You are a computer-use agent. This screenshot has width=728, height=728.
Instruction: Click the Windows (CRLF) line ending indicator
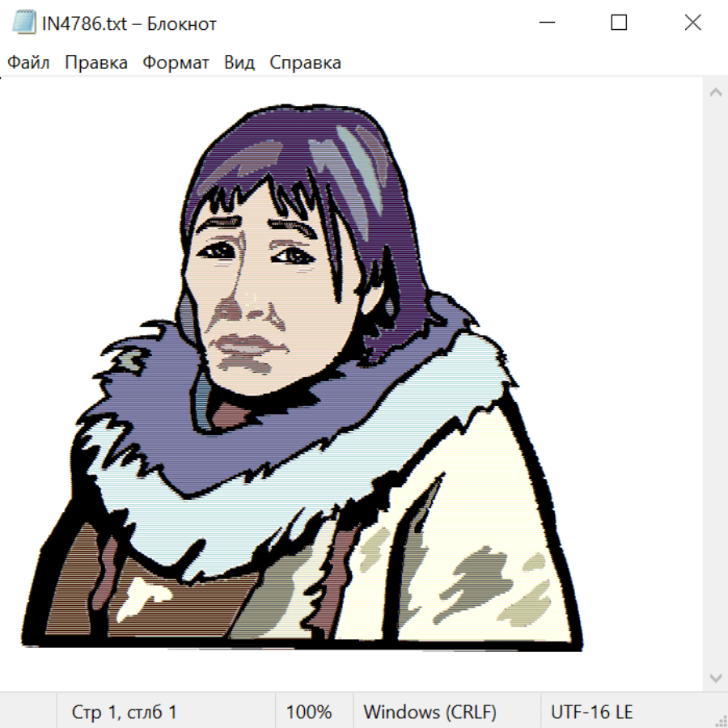pyautogui.click(x=430, y=713)
